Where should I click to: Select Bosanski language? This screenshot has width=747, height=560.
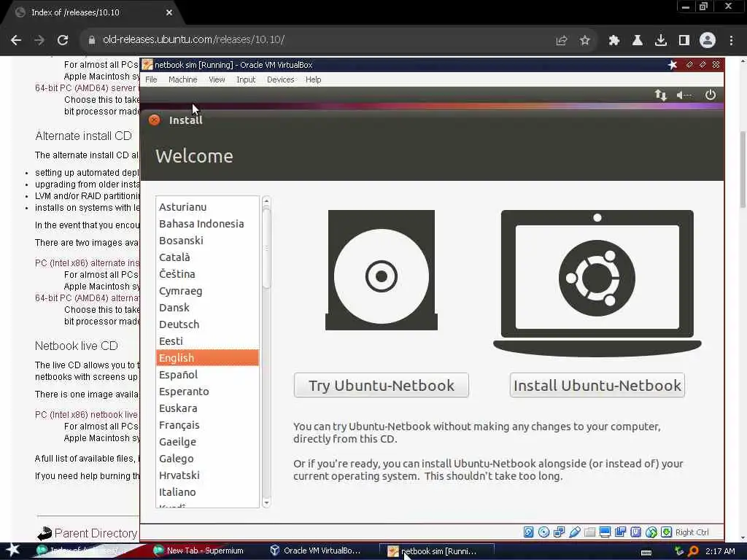point(207,241)
